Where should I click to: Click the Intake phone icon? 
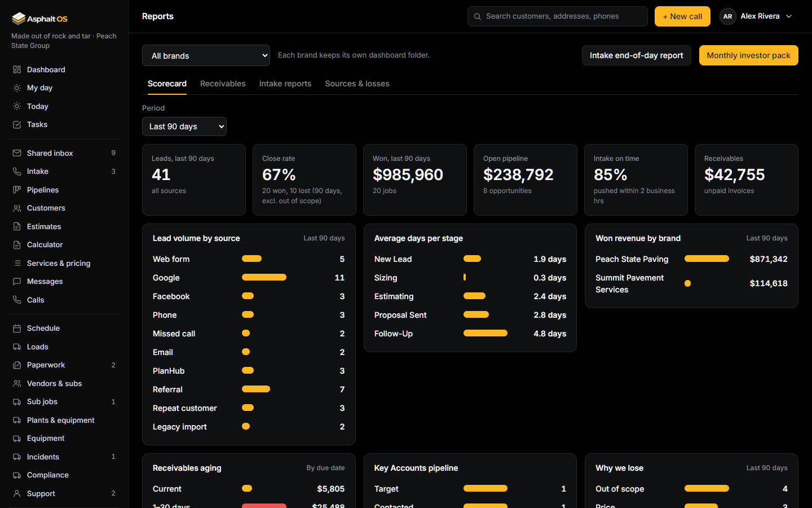[17, 172]
